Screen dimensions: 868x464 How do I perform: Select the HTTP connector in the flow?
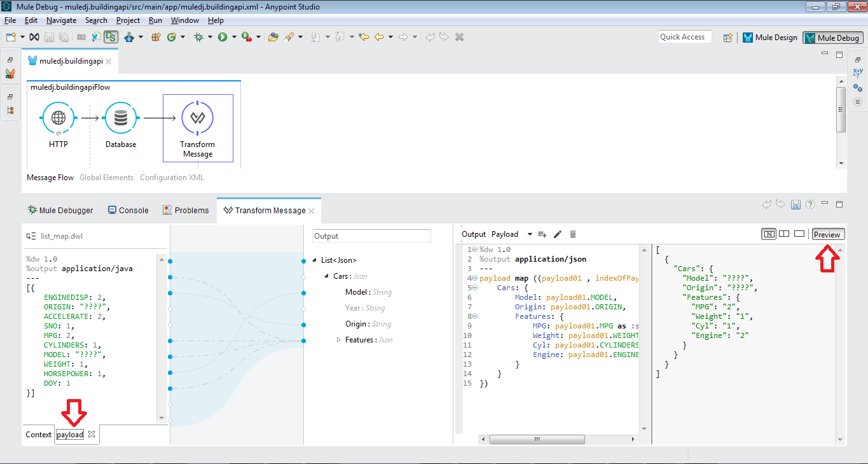point(58,118)
